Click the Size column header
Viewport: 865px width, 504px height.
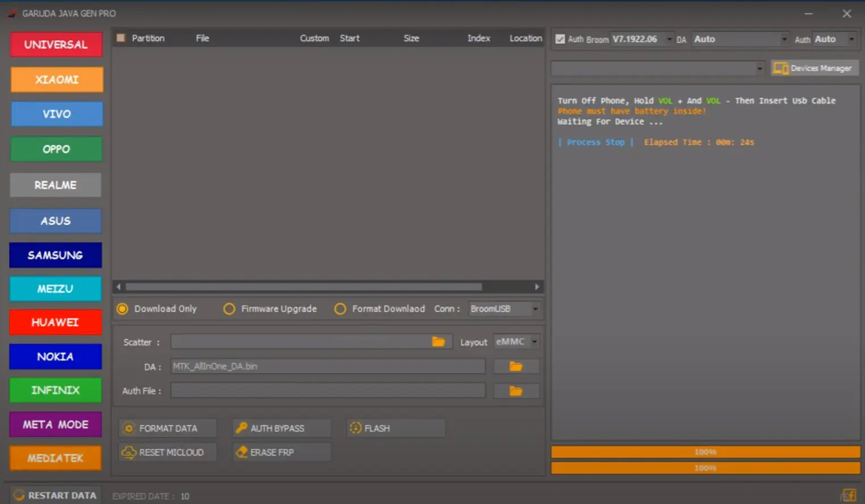click(412, 38)
